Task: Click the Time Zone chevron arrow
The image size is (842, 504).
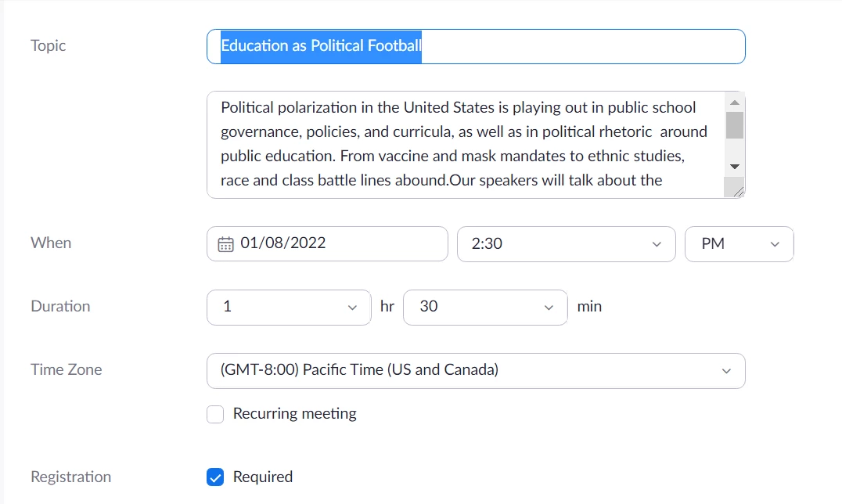Action: pos(726,371)
